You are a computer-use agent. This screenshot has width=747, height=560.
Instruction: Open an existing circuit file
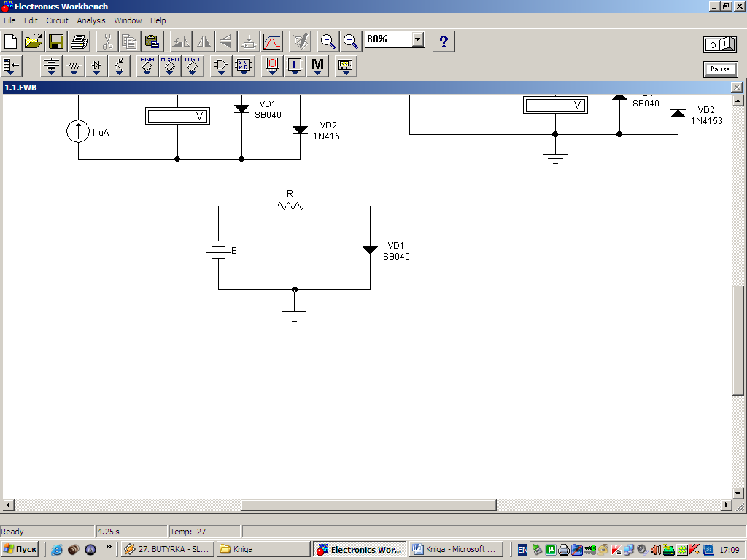(x=34, y=42)
